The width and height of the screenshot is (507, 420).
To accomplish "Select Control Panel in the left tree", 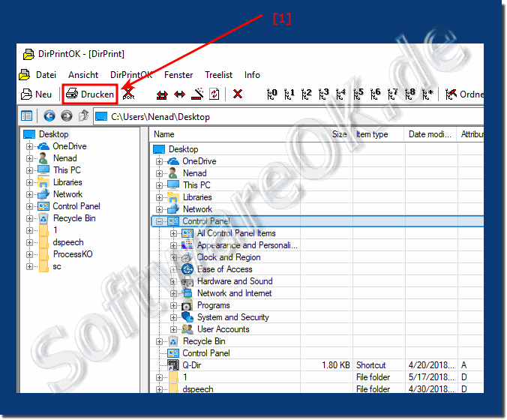I will pyautogui.click(x=76, y=206).
